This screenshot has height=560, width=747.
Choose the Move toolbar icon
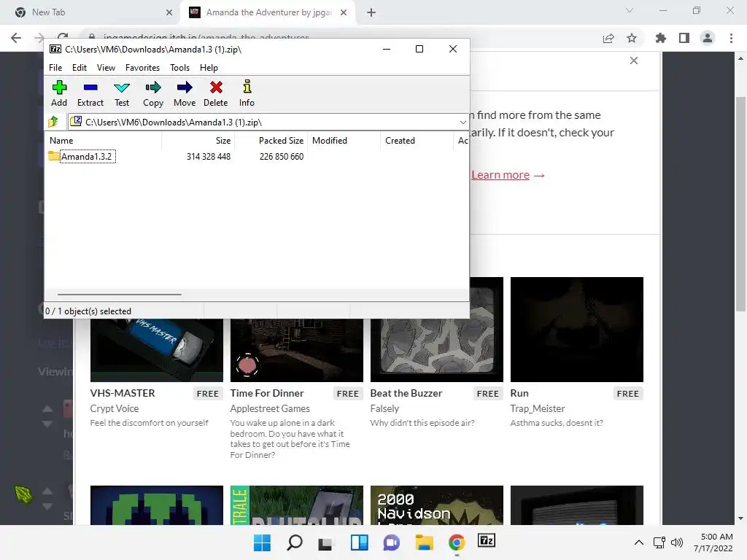[x=185, y=93]
